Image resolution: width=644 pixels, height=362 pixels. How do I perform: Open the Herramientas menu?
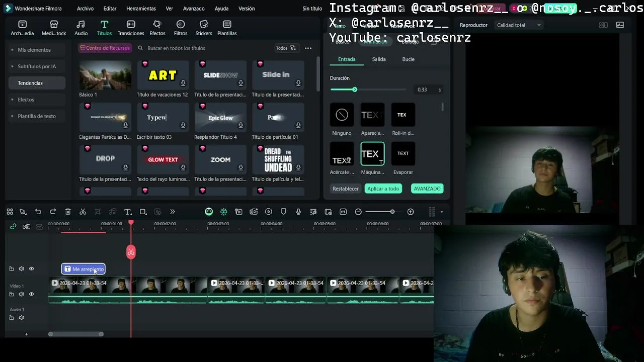141,9
